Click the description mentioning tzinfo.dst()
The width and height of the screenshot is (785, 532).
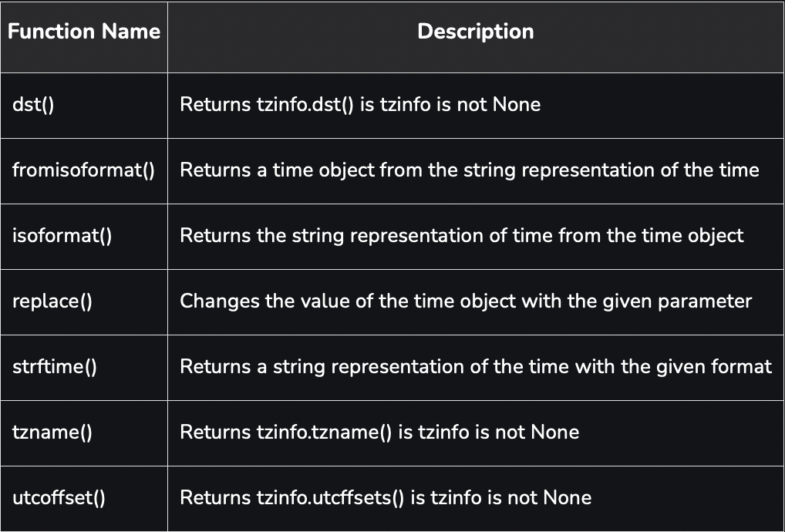360,105
